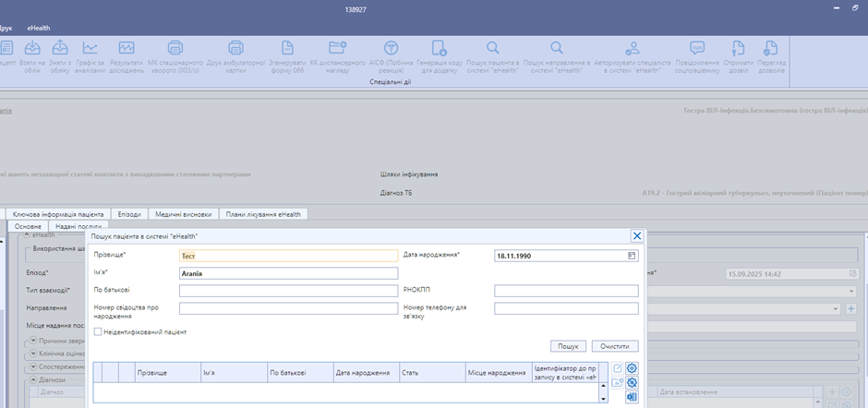Screen dimensions: 868x408
Task: Click the "РНОКПП" input field
Action: (x=566, y=291)
